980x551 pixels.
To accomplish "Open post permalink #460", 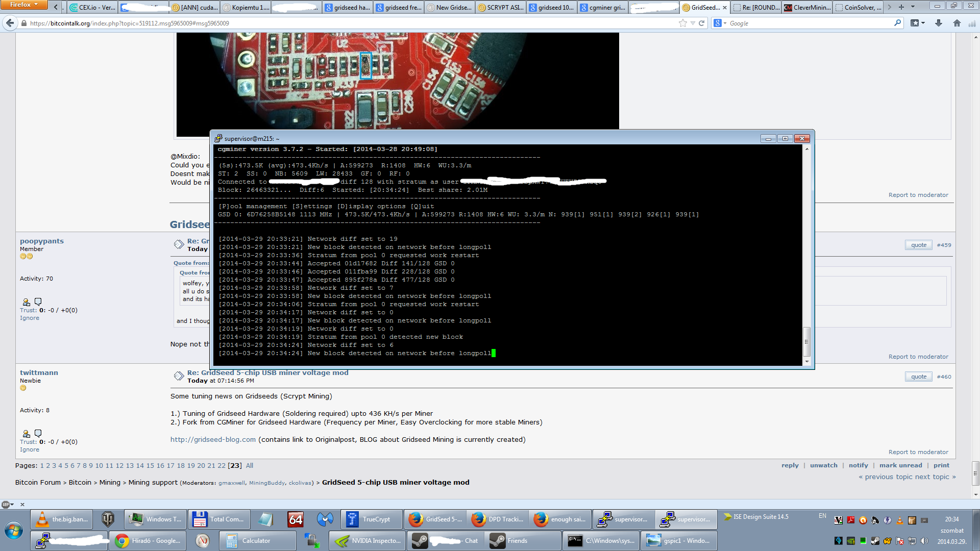I will pyautogui.click(x=944, y=377).
